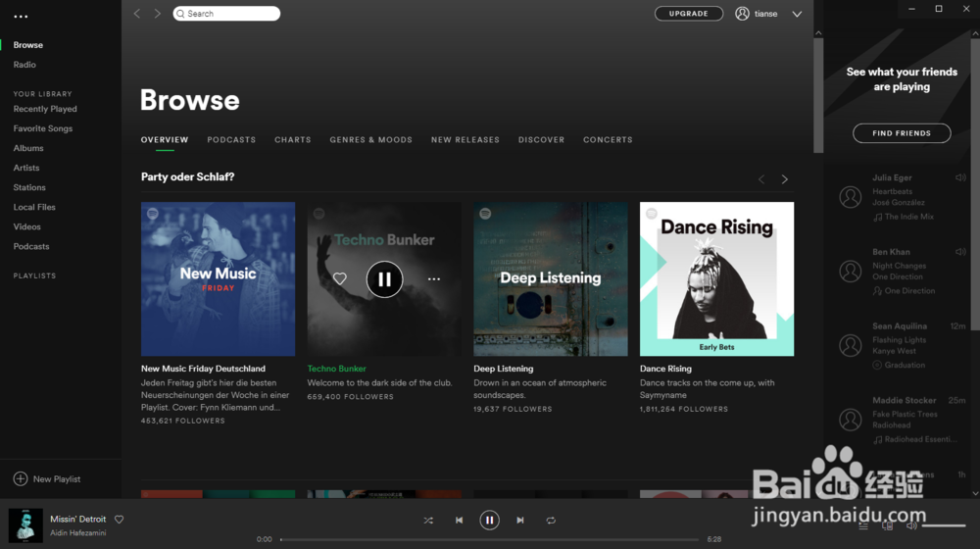980x549 pixels.
Task: Open The Indie Mix in friend feed
Action: coord(908,217)
